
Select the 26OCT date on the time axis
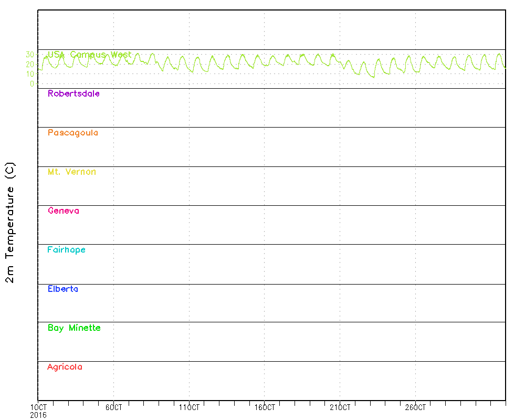click(x=416, y=407)
